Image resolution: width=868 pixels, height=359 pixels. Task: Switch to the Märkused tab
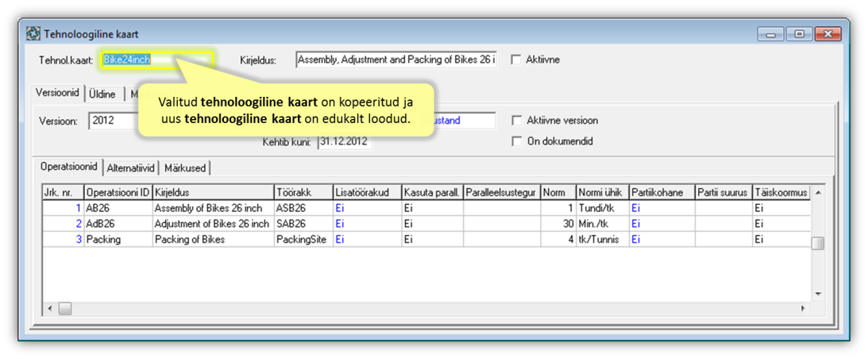click(x=185, y=168)
